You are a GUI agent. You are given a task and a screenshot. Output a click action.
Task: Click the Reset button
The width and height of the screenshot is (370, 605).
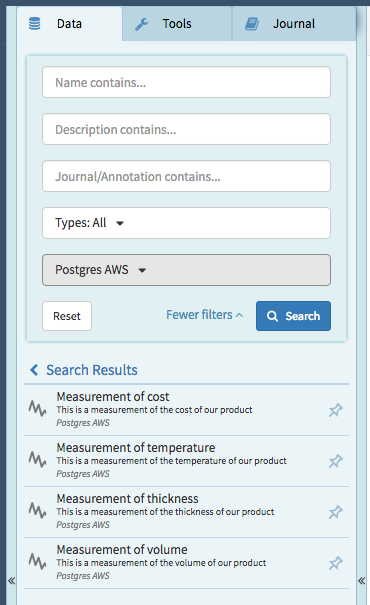(x=67, y=316)
